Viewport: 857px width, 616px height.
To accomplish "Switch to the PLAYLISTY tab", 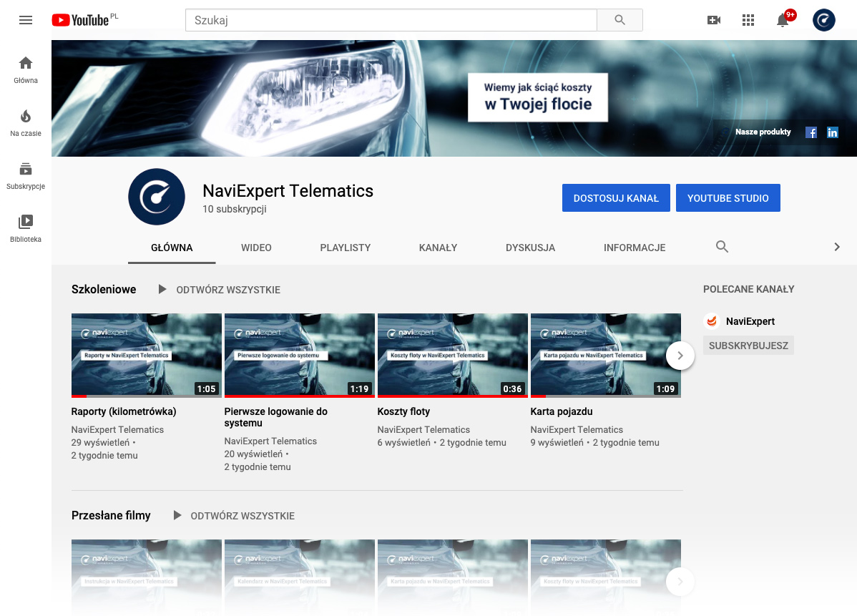I will click(345, 248).
